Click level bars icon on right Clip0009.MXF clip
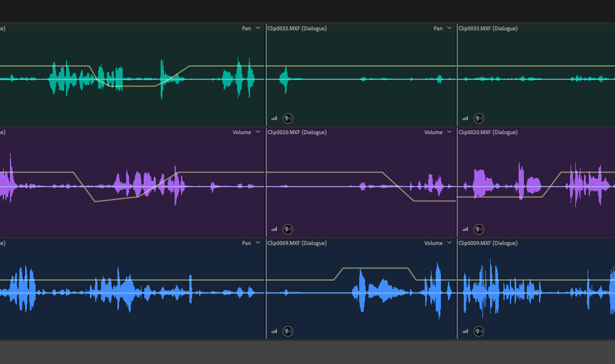615x364 pixels. [465, 331]
